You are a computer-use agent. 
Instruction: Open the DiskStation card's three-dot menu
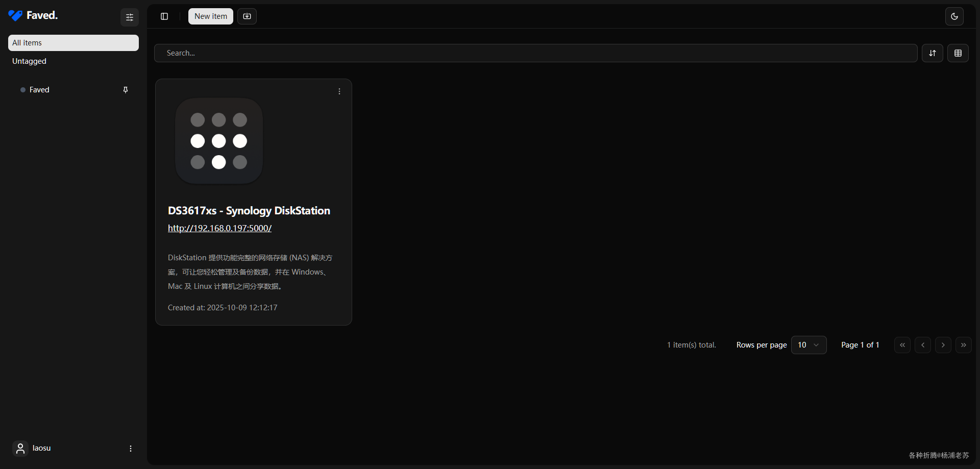pos(339,91)
